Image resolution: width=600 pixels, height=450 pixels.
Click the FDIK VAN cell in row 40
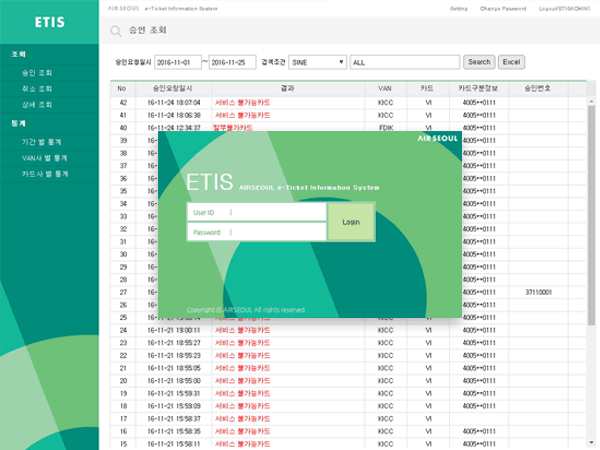(386, 128)
